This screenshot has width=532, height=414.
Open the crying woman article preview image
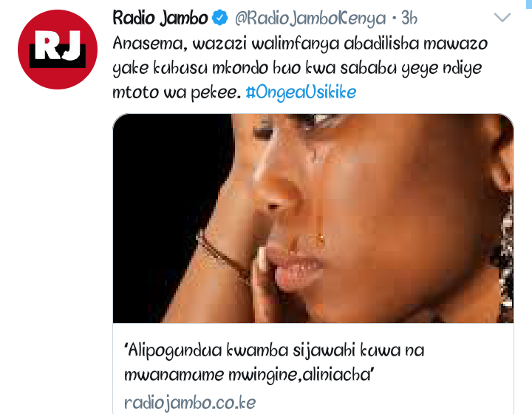tap(313, 218)
